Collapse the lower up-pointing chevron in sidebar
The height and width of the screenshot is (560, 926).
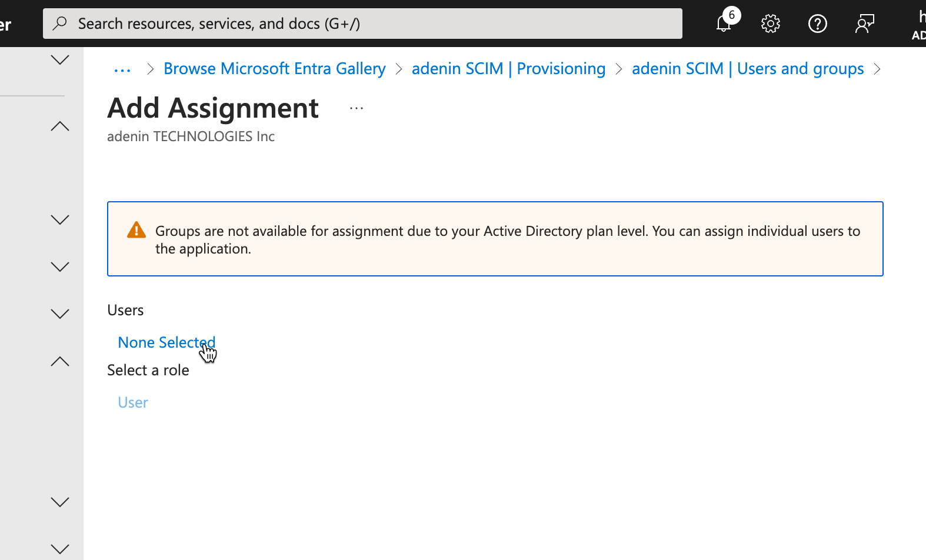point(60,361)
